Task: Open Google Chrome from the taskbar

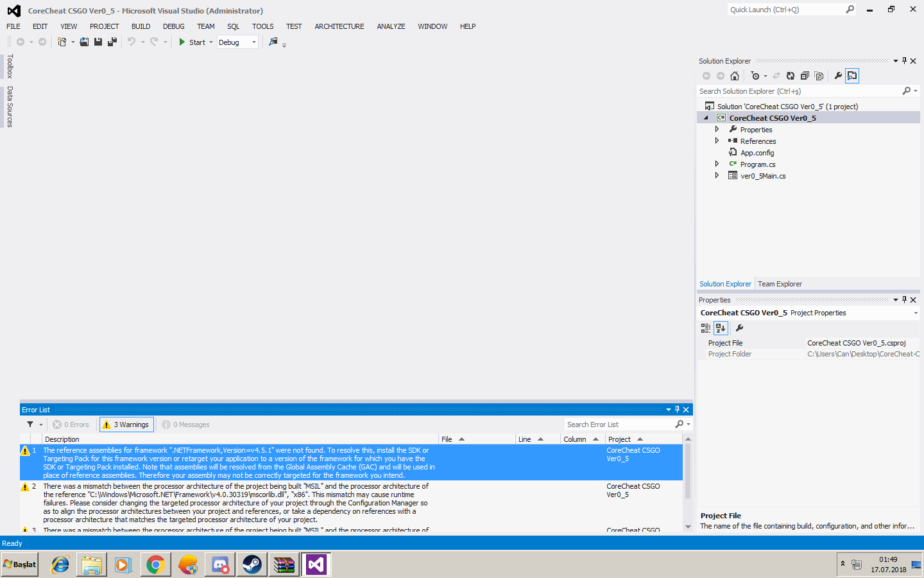Action: click(155, 565)
